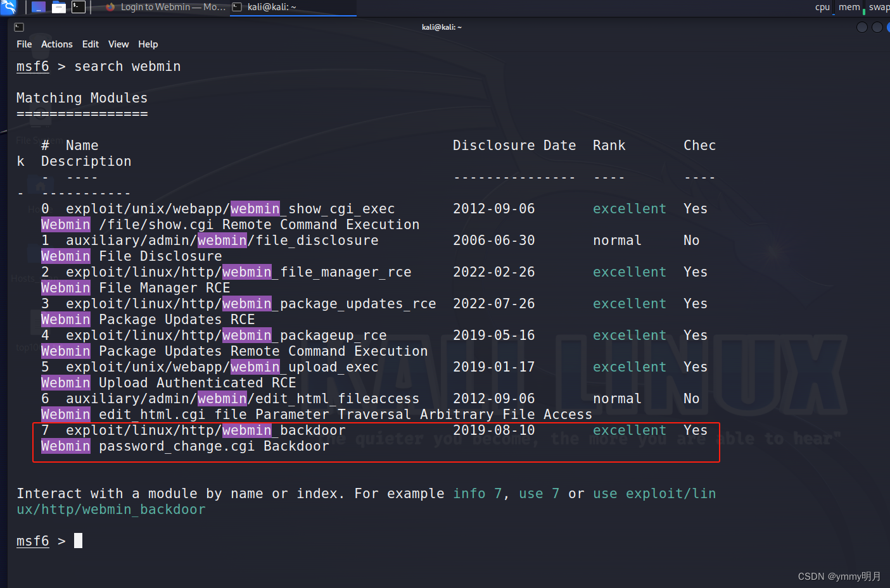Maximize terminal with second round button
Screen dimensions: 890x588
pos(877,27)
